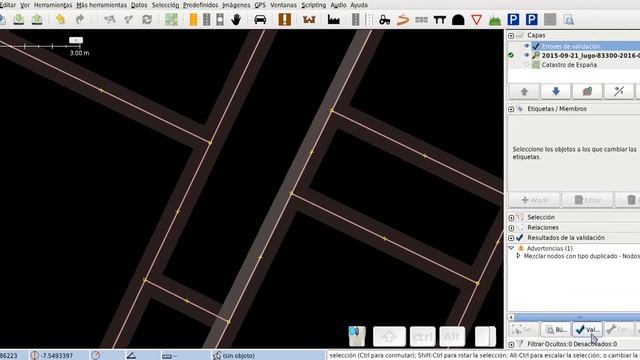Click the Añadir tag button
The image size is (640, 360).
[x=534, y=200]
